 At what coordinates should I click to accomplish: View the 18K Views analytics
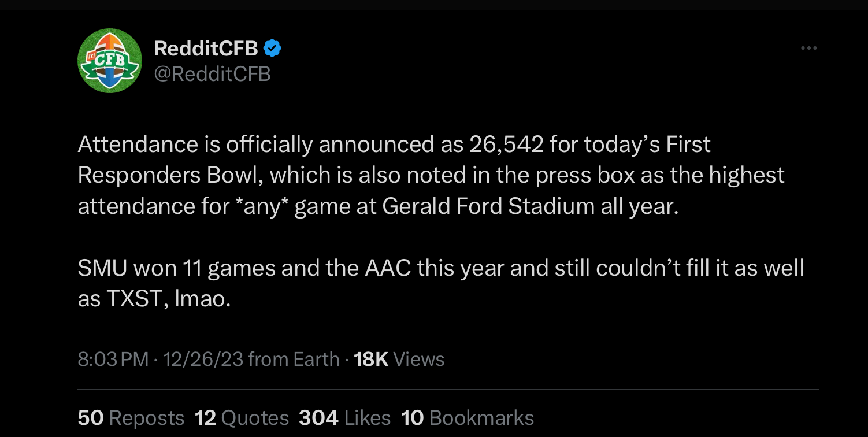[399, 359]
